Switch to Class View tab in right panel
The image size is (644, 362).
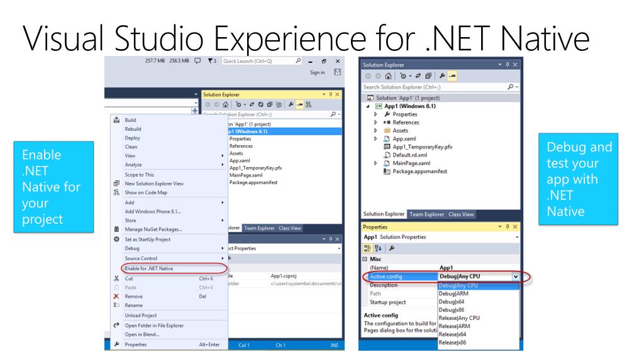coord(461,214)
